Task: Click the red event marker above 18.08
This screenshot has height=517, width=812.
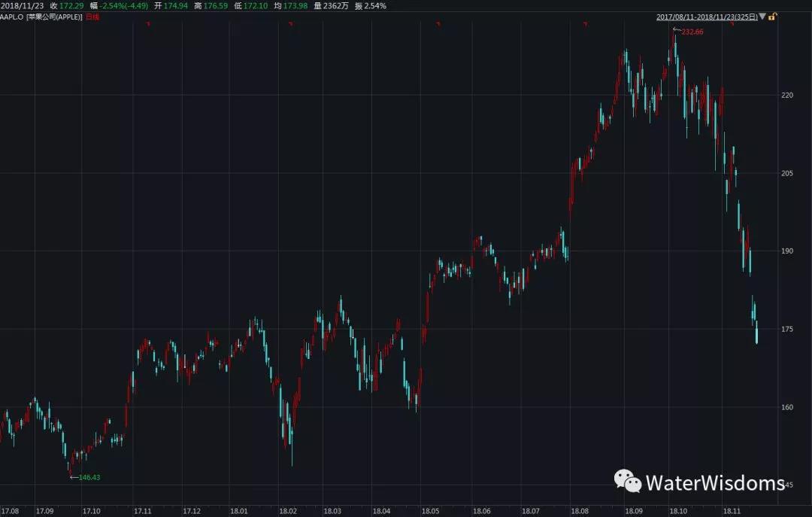Action: click(585, 24)
